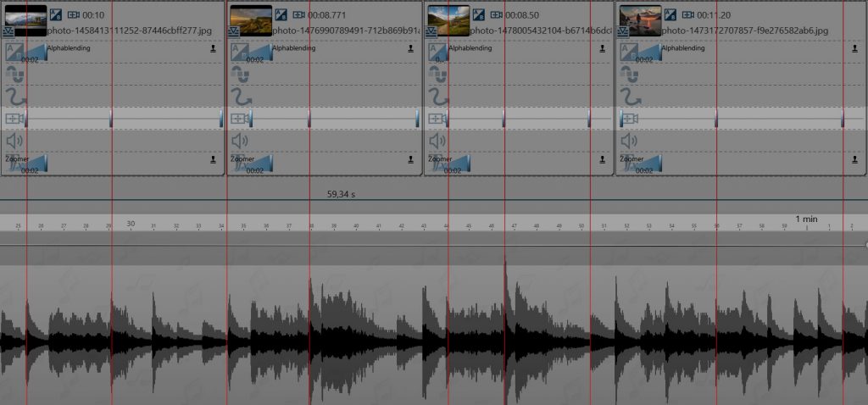Click the A/B transition icon of the 00:11.20 clip
The width and height of the screenshot is (868, 405).
[670, 15]
